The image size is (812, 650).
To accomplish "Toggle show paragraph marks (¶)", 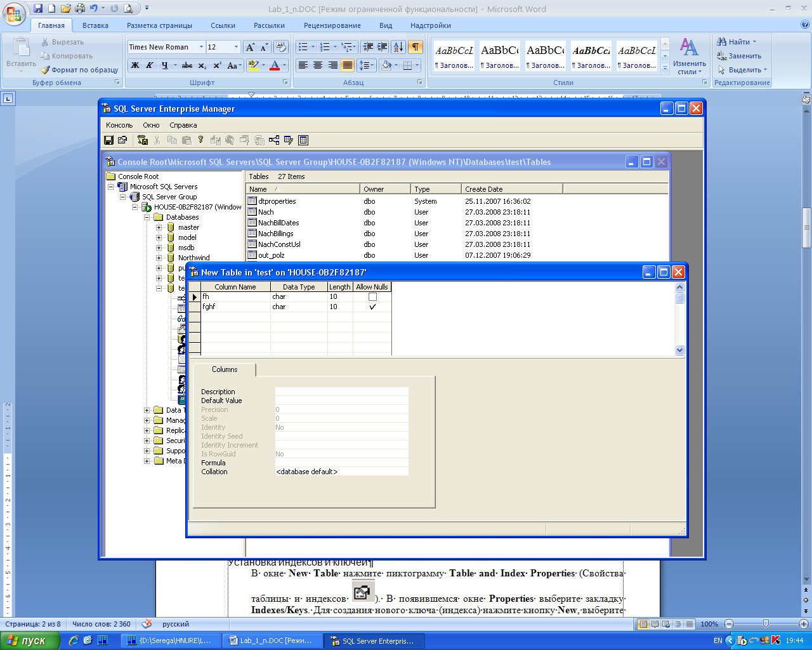I will pos(416,47).
